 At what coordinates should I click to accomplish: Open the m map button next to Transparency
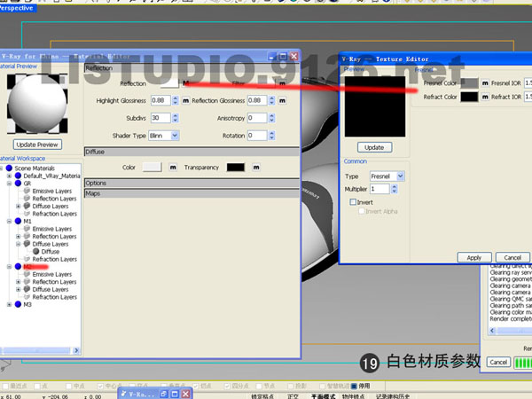256,168
